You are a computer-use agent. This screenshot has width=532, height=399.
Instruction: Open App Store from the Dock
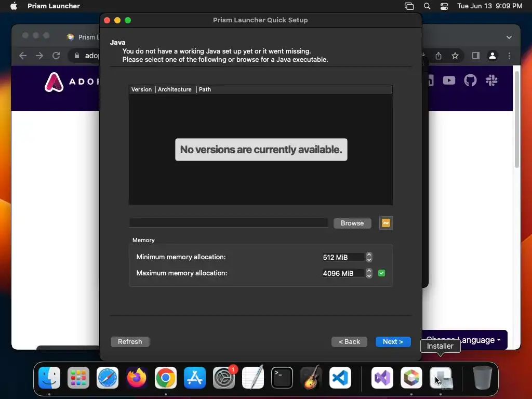coord(195,378)
